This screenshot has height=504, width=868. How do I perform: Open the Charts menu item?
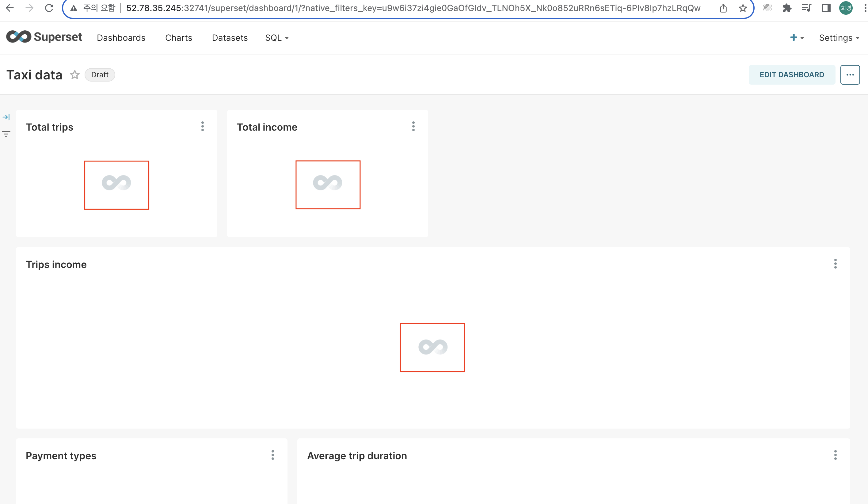click(x=178, y=38)
